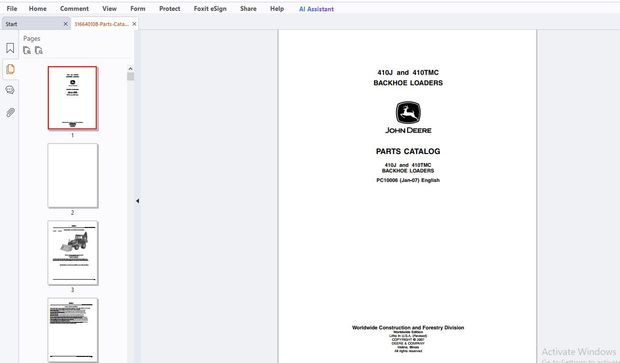Click the "410J and 410TMC" title line
Viewport: 620px width, 363px height.
[x=408, y=72]
